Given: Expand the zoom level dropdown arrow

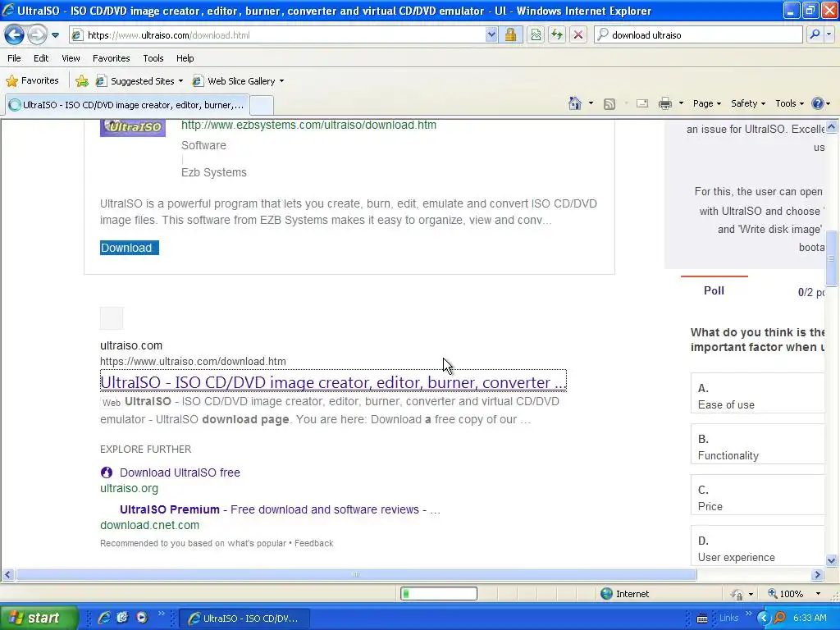Looking at the screenshot, I should (x=818, y=594).
